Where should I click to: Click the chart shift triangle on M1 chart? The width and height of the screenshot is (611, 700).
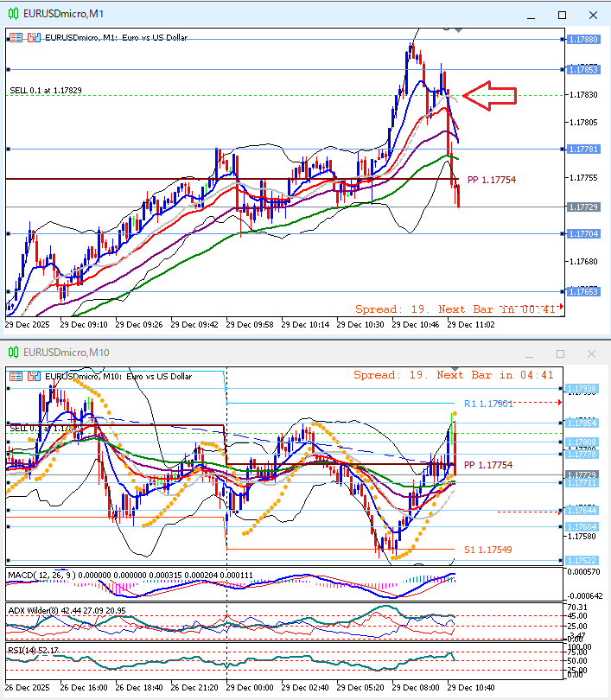[459, 30]
